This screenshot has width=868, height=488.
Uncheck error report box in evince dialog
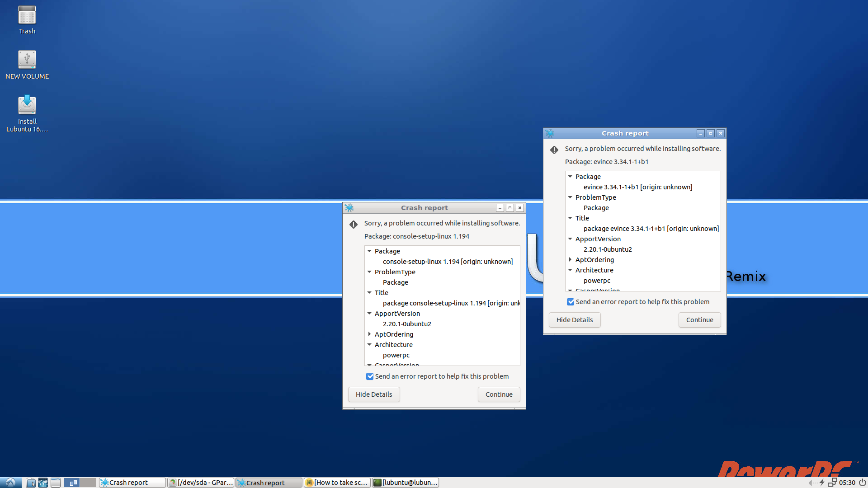pos(571,302)
